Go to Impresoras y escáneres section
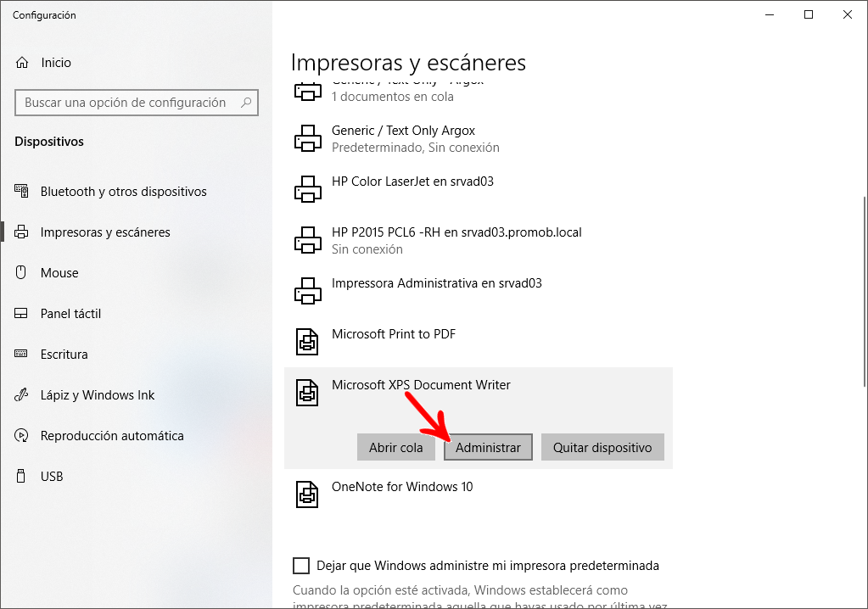 (105, 232)
